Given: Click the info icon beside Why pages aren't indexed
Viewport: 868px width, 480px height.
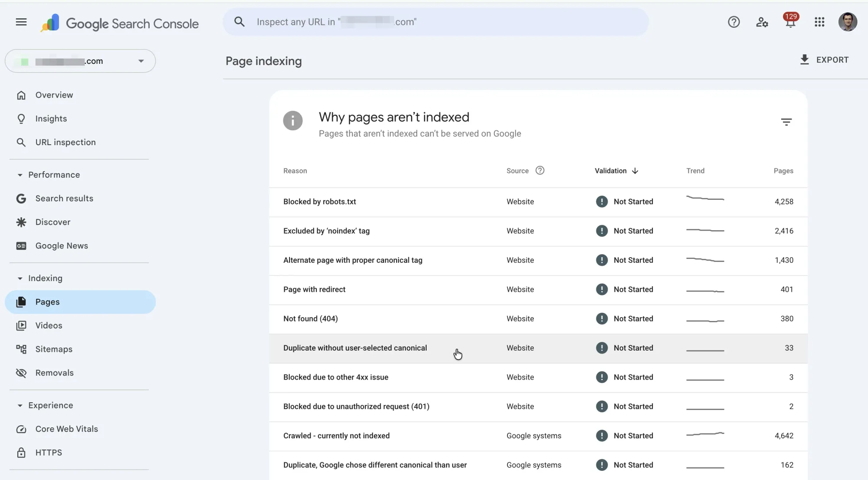Looking at the screenshot, I should [x=293, y=121].
